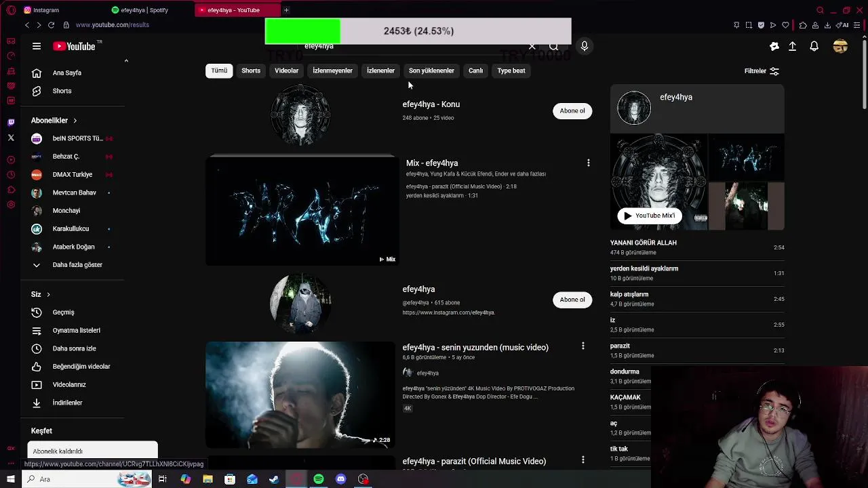The image size is (868, 488).
Task: Open the Siz section chevron
Action: point(48,294)
